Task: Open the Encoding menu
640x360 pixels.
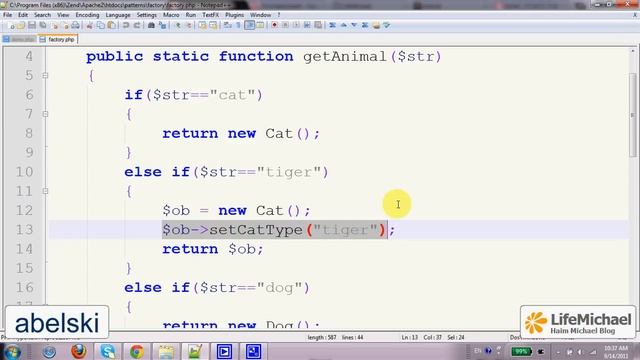Action: [87, 15]
